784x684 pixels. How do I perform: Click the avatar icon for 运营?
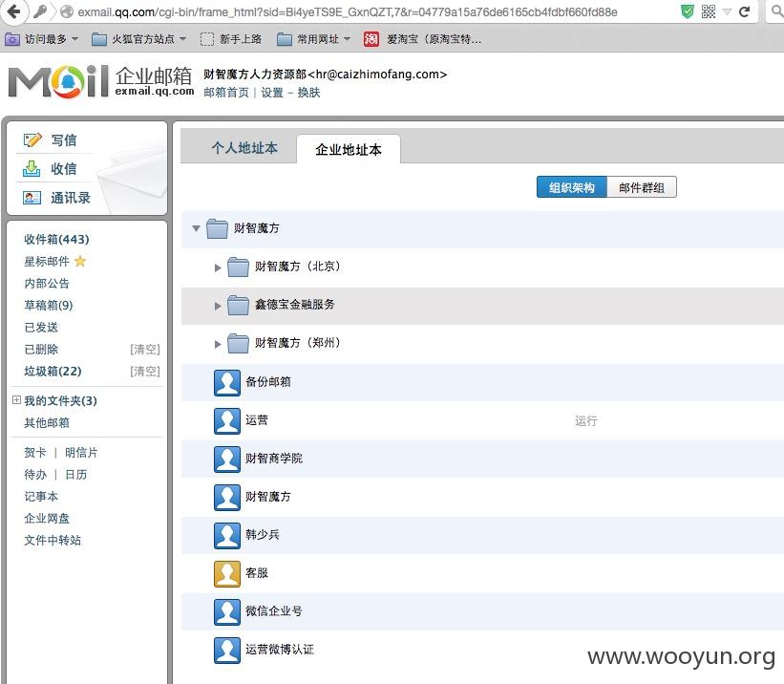[x=227, y=420]
